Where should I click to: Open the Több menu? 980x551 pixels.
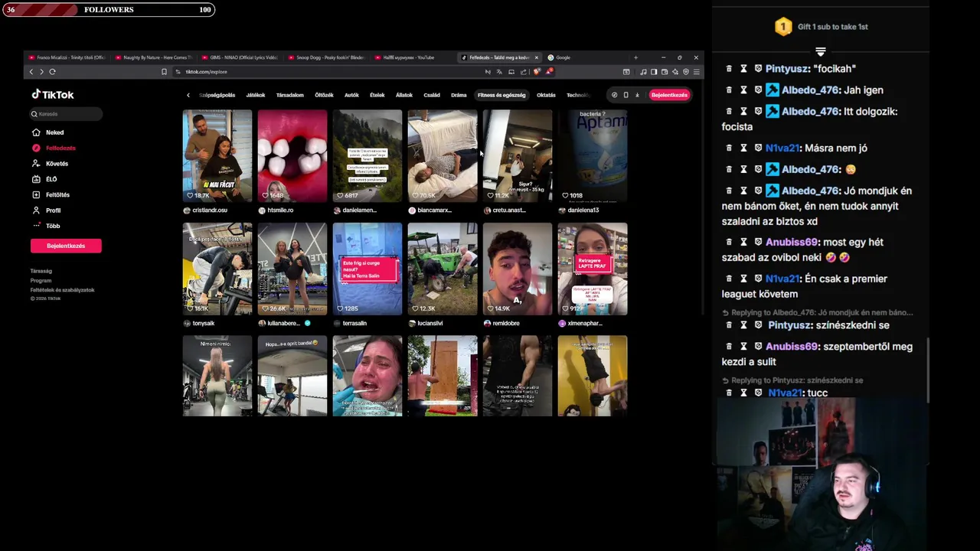click(x=46, y=226)
